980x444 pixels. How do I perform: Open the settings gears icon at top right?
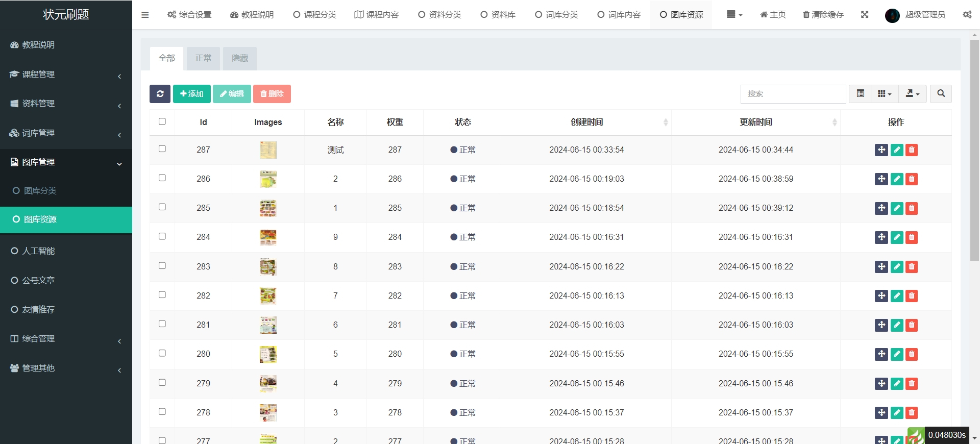tap(967, 15)
